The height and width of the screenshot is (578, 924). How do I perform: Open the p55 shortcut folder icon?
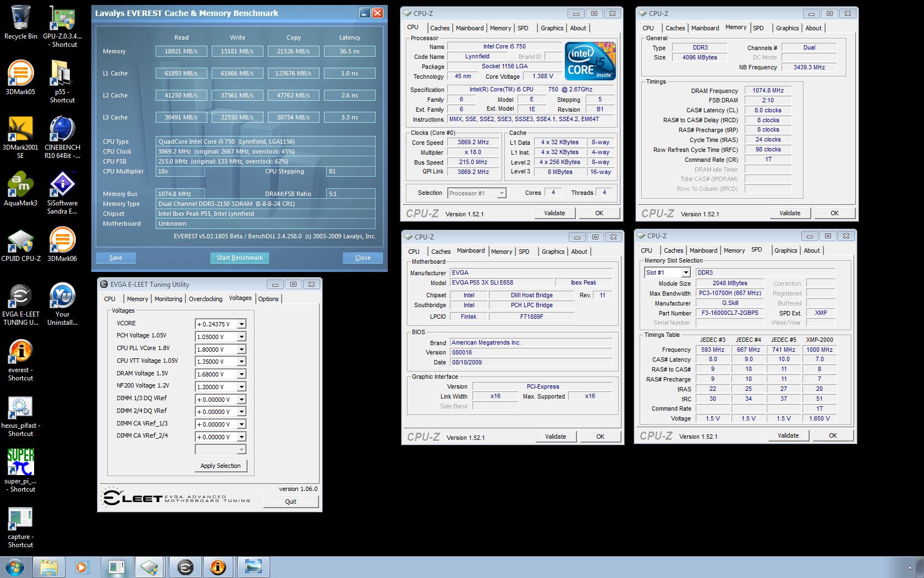[62, 81]
